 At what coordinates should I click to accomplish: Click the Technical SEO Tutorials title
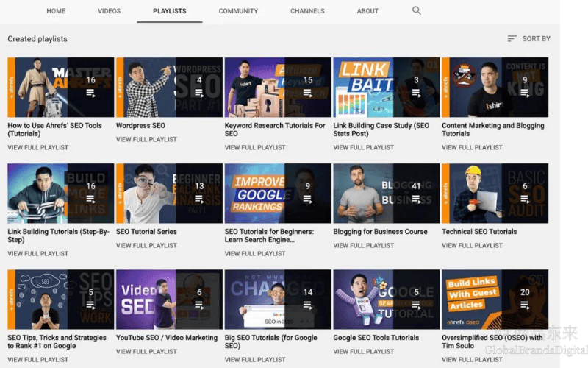coord(479,232)
